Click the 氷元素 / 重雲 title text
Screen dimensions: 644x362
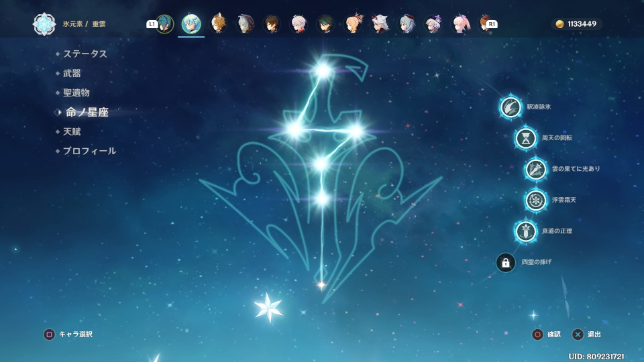[85, 24]
